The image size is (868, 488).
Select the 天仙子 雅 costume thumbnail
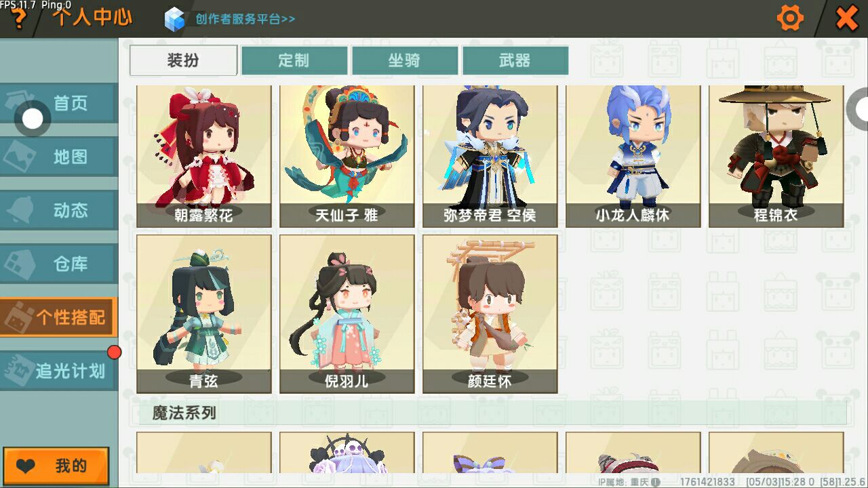point(347,156)
